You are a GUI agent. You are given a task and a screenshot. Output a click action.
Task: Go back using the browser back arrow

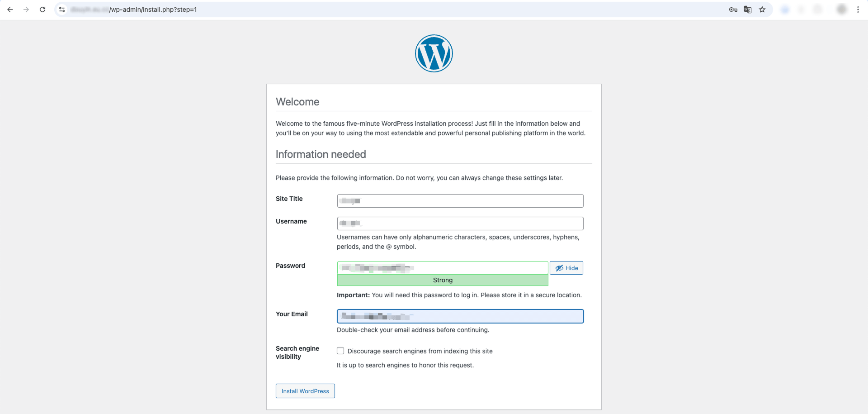point(10,10)
